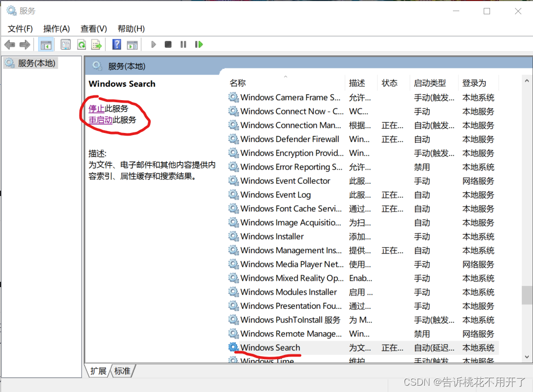Image resolution: width=533 pixels, height=392 pixels.
Task: Sort by the 描述 column header
Action: [357, 83]
